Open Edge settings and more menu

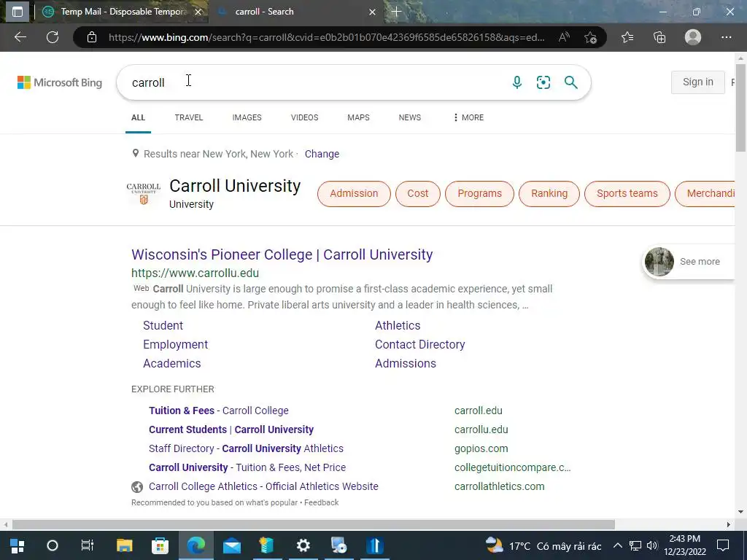726,37
